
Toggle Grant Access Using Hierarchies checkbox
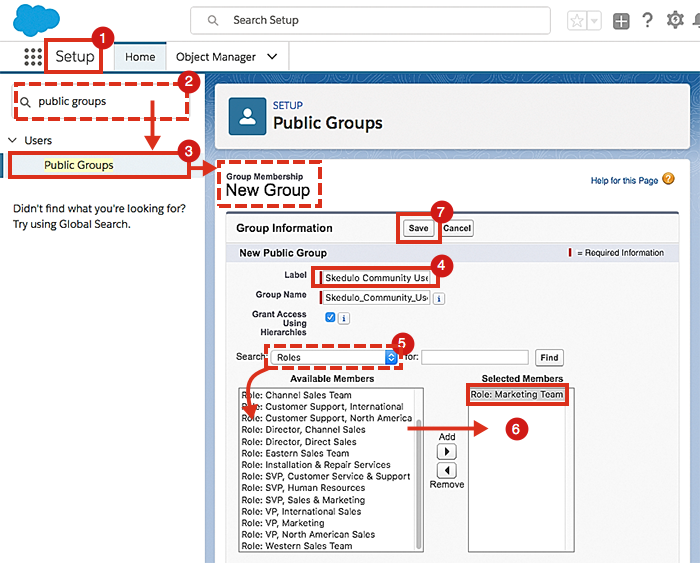click(x=330, y=317)
